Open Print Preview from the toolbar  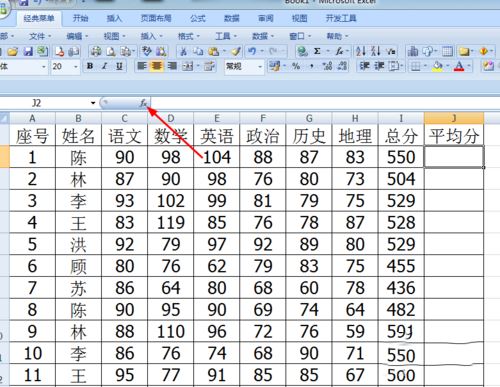[111, 51]
